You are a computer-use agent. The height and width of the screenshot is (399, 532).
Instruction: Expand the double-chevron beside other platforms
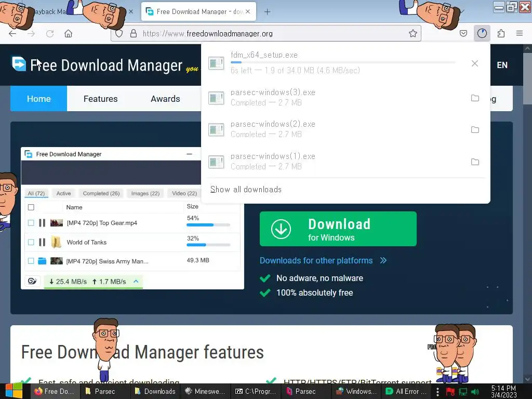(383, 261)
